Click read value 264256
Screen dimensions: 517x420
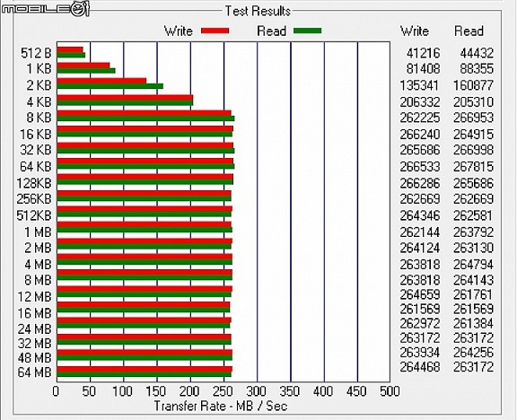[x=474, y=353]
